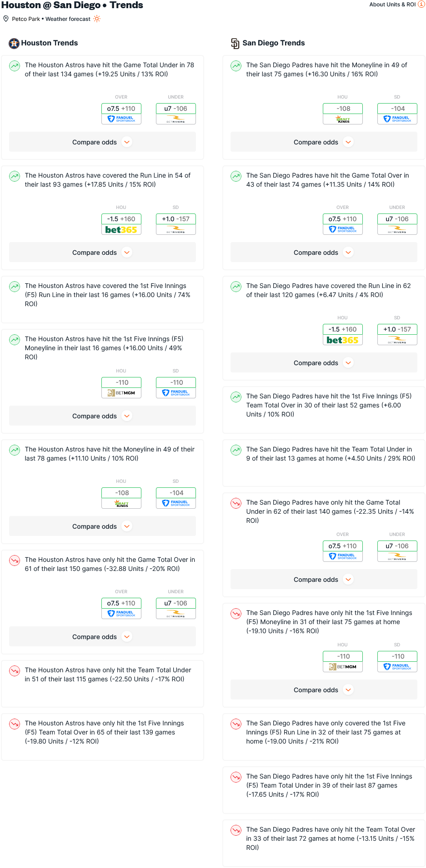Image resolution: width=426 pixels, height=868 pixels.
Task: Select DraftKings -108 HOU odds in Padres Moneyline card
Action: tap(343, 114)
